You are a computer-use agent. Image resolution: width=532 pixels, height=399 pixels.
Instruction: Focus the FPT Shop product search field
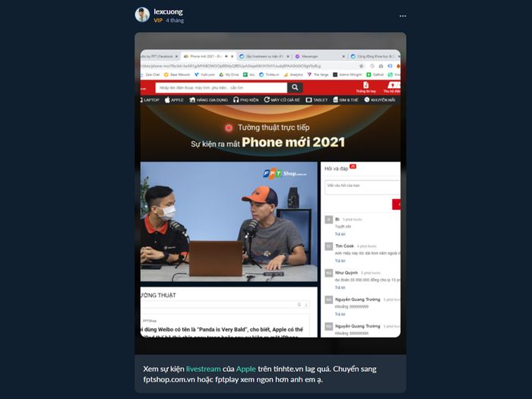221,87
